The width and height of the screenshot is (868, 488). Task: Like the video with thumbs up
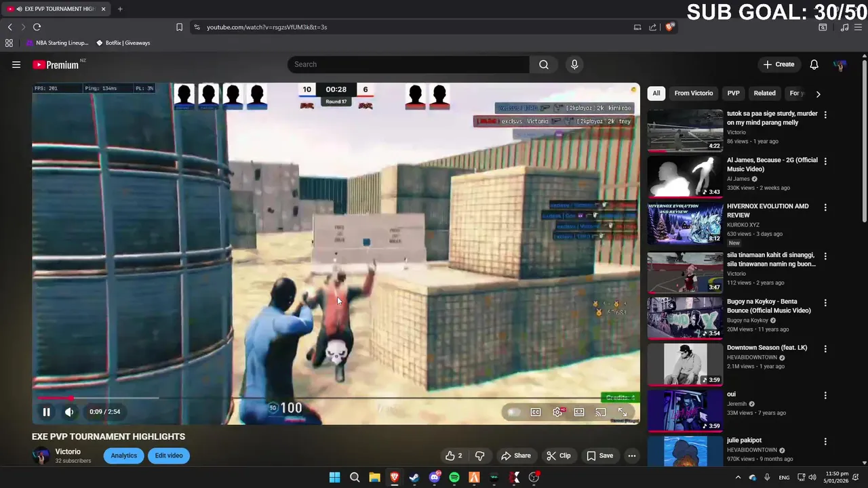pos(454,455)
